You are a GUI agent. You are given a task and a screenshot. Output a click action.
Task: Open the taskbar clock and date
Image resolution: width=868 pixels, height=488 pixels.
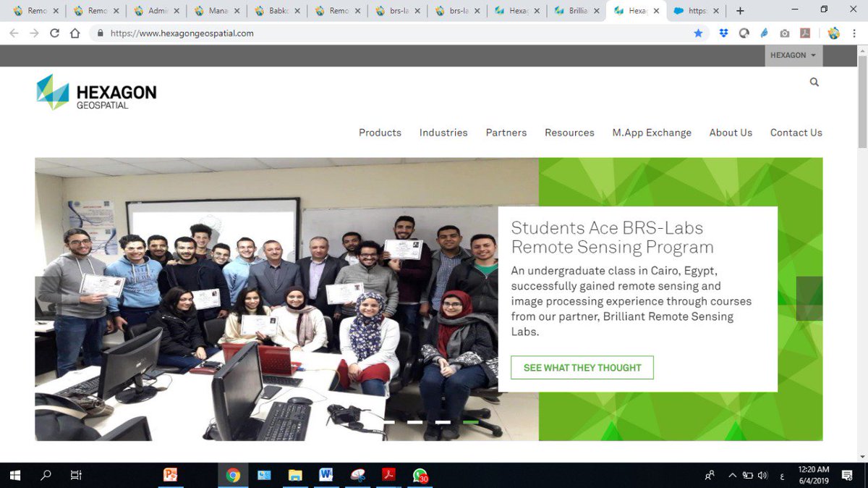coord(813,475)
